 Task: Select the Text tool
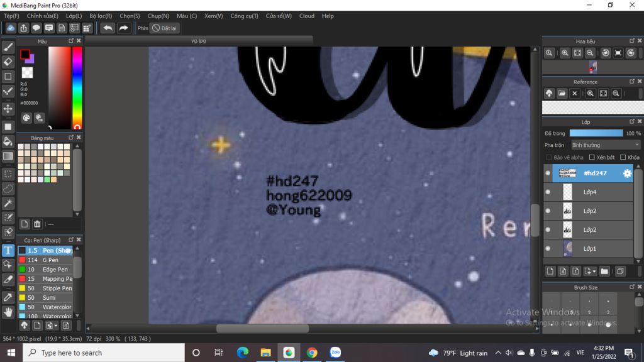pyautogui.click(x=8, y=250)
